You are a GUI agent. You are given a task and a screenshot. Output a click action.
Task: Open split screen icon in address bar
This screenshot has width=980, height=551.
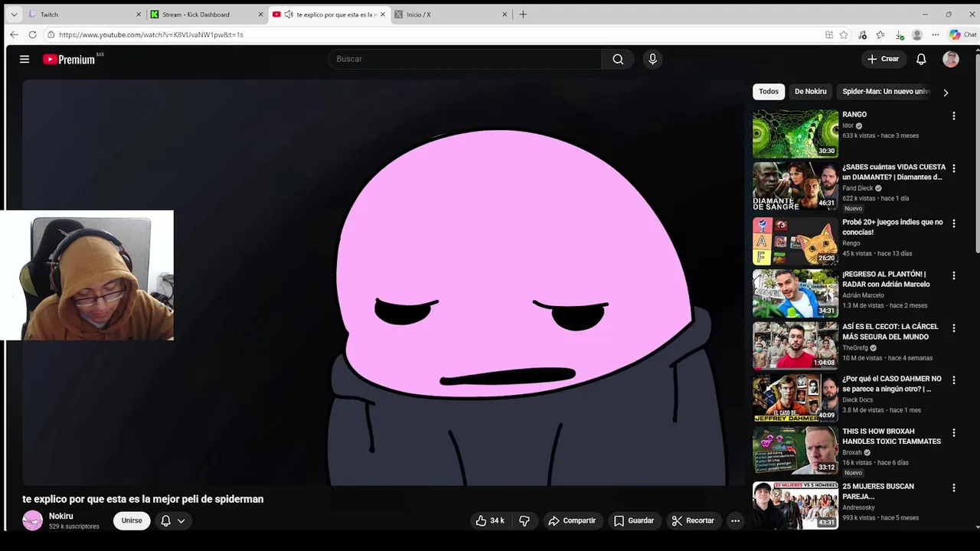point(828,34)
